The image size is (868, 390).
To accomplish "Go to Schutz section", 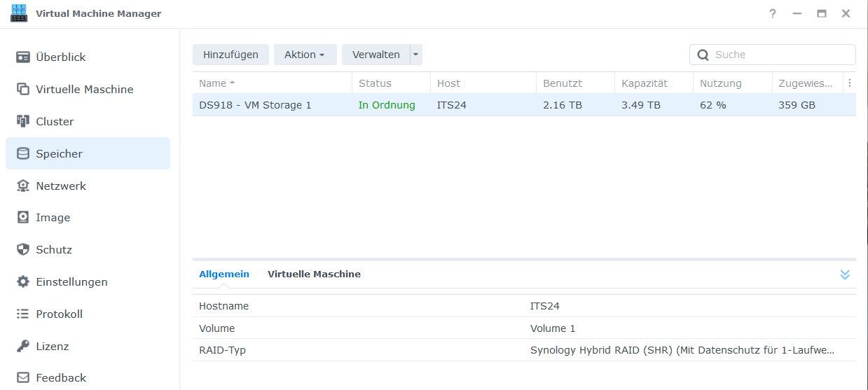I will pos(88,249).
